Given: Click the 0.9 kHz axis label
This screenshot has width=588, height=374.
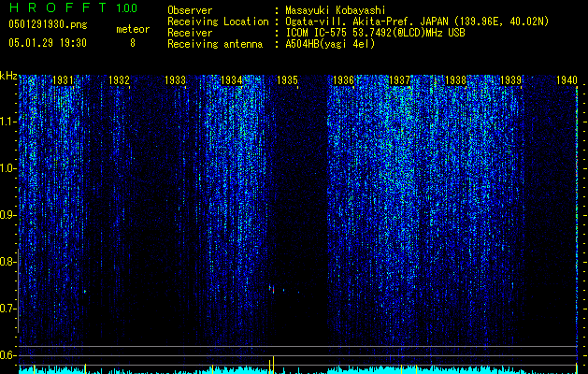Looking at the screenshot, I should point(7,215).
